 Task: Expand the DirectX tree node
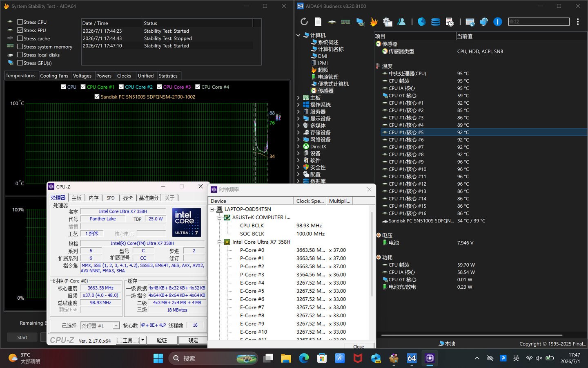point(298,147)
